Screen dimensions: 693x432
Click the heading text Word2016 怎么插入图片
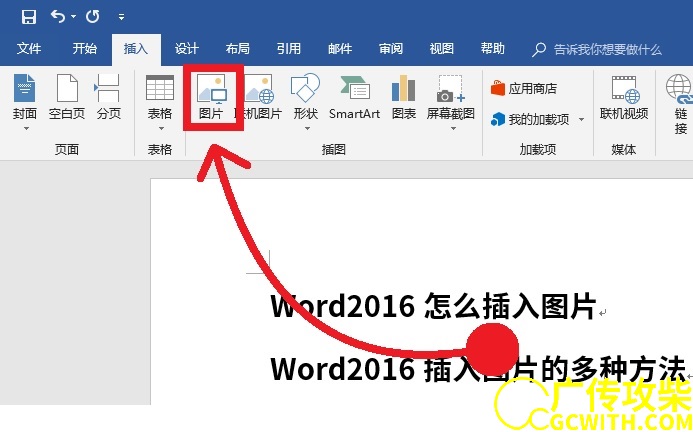point(433,305)
